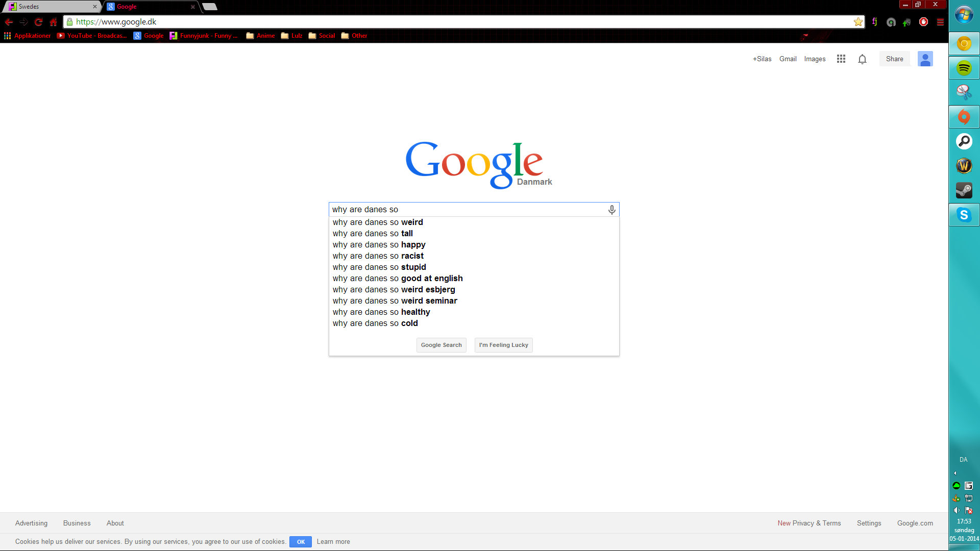Accept cookies with the OK button
This screenshot has height=551, width=980.
(301, 542)
